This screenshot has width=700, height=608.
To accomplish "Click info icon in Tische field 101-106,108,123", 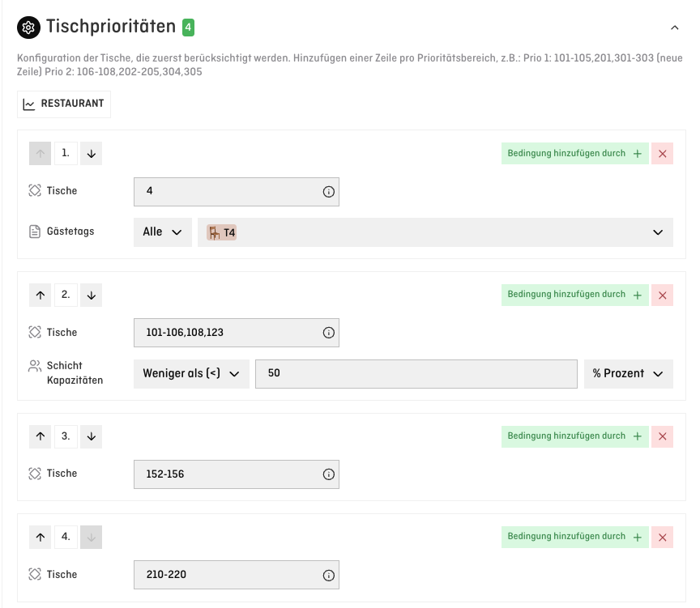I will coord(328,333).
